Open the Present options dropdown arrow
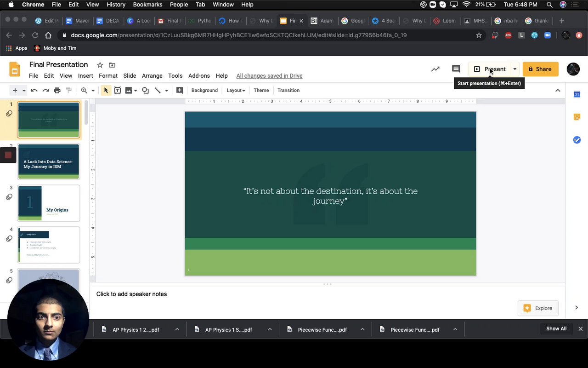This screenshot has height=368, width=588. click(x=514, y=69)
